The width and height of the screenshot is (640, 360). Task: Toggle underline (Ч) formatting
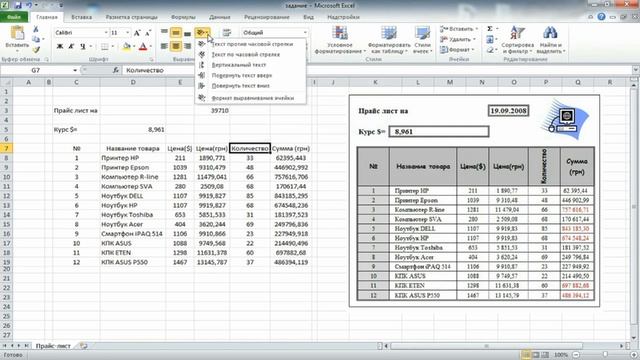pos(82,47)
